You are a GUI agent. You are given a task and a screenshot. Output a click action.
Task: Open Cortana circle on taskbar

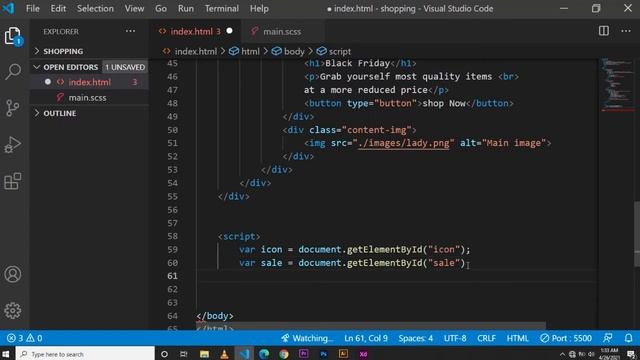pyautogui.click(x=164, y=354)
